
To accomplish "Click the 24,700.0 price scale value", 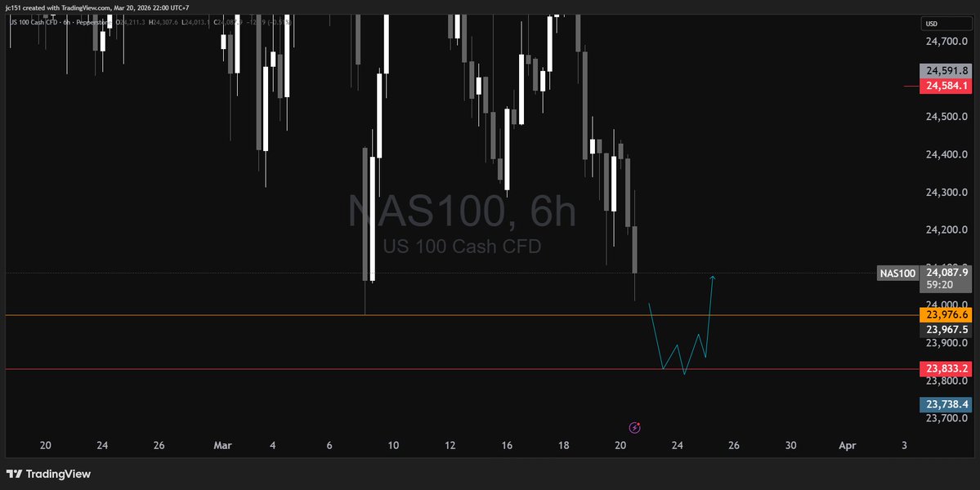I will 946,41.
